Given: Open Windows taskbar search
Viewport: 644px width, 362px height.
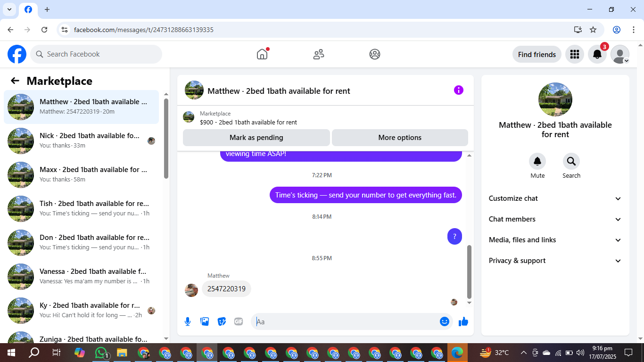Looking at the screenshot, I should (34, 352).
